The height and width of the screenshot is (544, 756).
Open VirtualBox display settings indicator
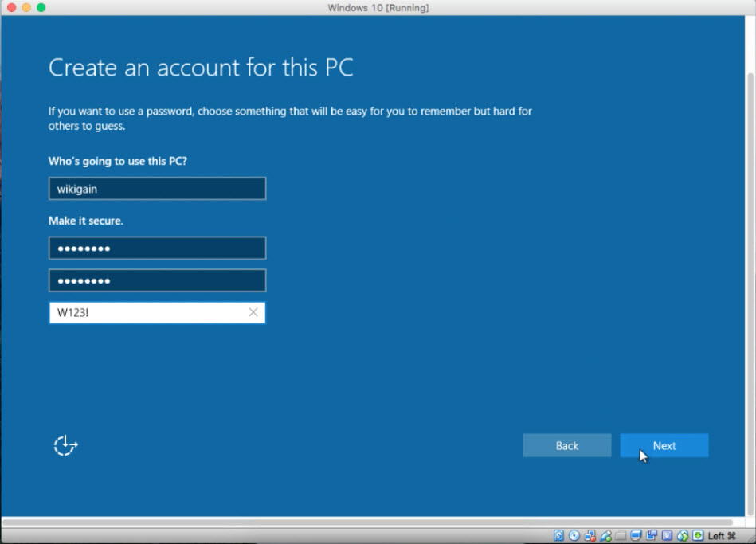coord(636,535)
